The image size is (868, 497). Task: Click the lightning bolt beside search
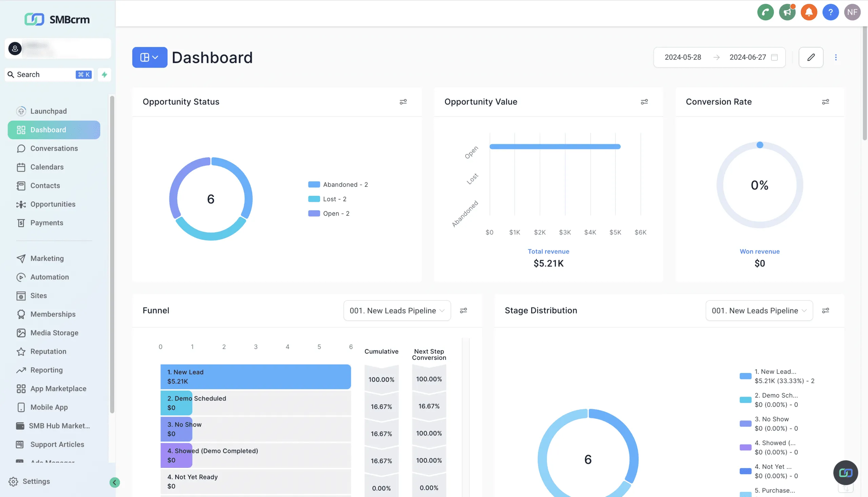click(x=104, y=75)
